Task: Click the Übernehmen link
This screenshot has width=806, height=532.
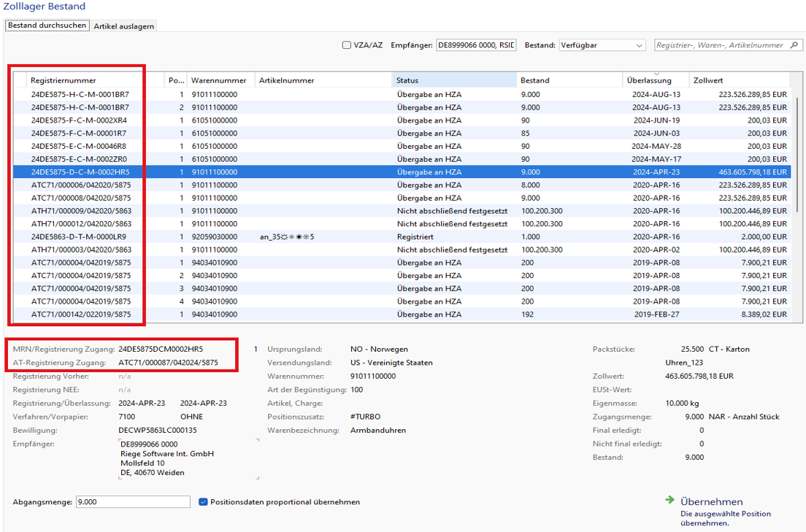Action: pos(712,501)
